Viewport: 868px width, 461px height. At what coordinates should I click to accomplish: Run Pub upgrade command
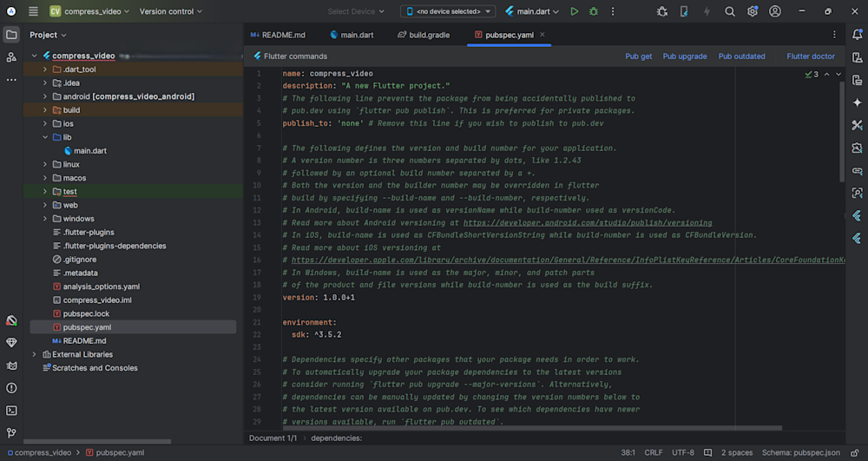[x=685, y=56]
